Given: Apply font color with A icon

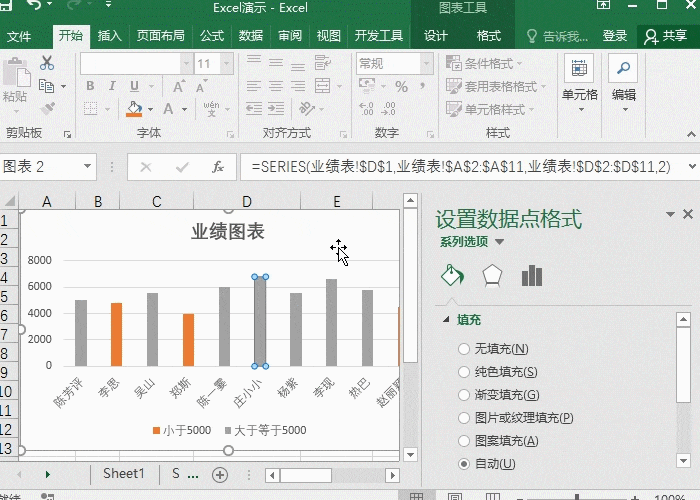Looking at the screenshot, I should [168, 108].
